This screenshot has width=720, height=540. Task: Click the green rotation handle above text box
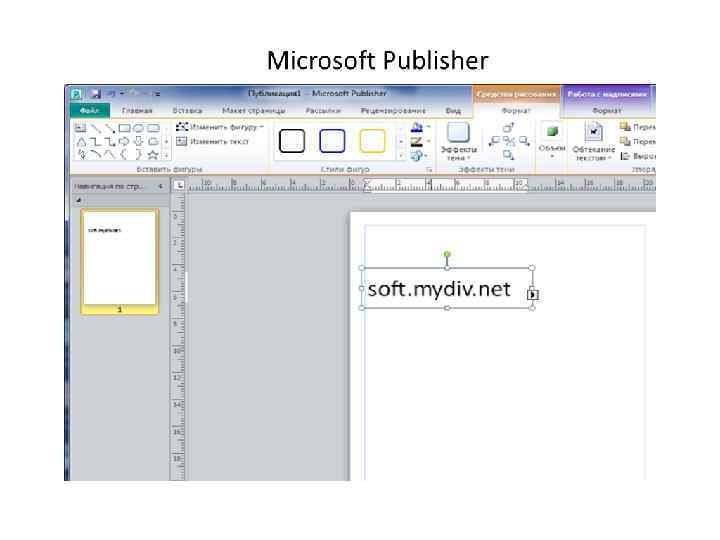coord(447,254)
